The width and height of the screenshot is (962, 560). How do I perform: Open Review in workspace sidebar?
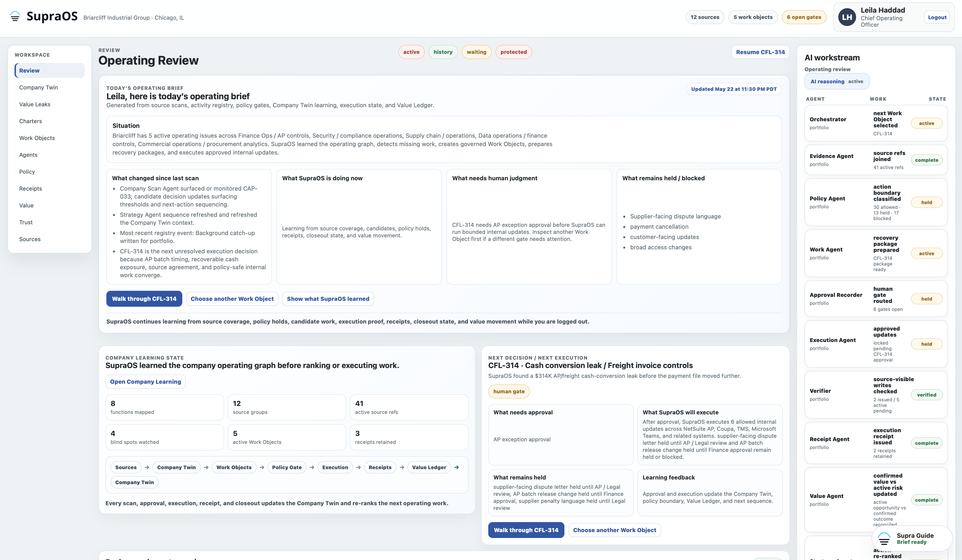[50, 70]
